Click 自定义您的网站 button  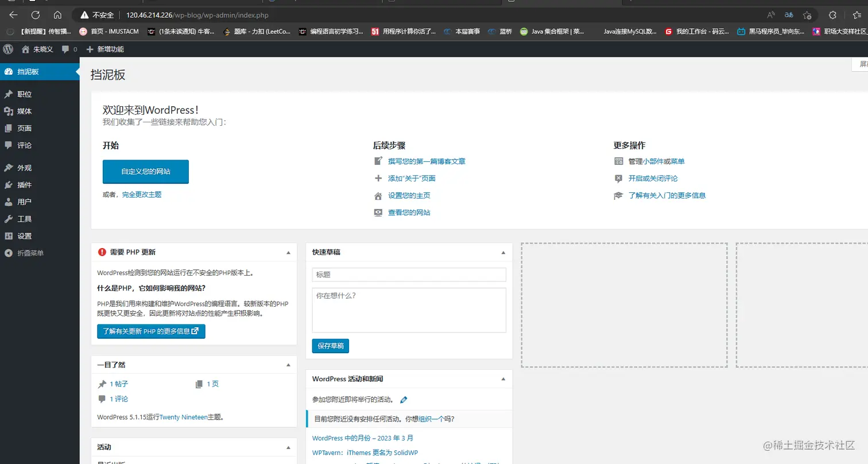click(146, 172)
